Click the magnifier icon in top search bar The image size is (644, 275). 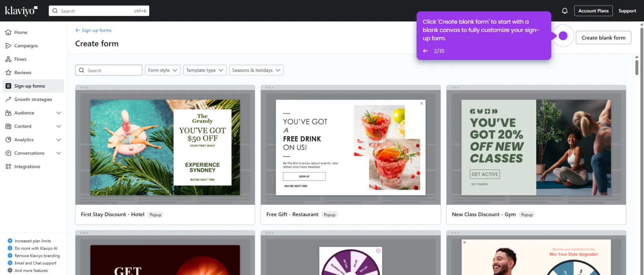(55, 11)
